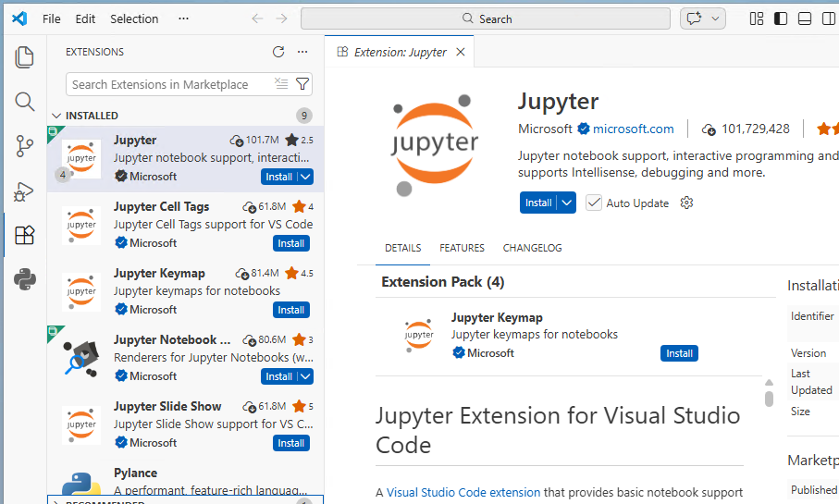The width and height of the screenshot is (839, 504).
Task: Install Jupyter from the details page
Action: click(x=538, y=203)
